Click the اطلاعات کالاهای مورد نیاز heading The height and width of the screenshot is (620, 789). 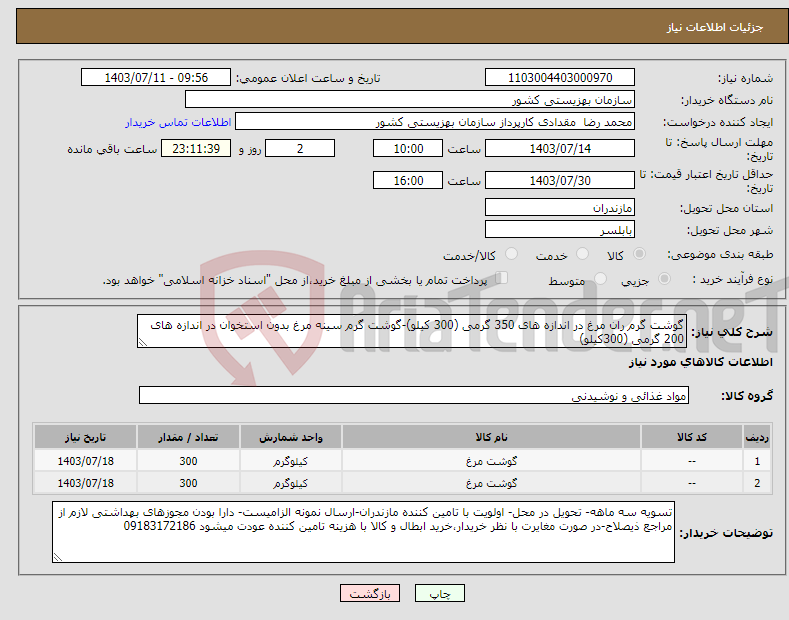point(700,362)
